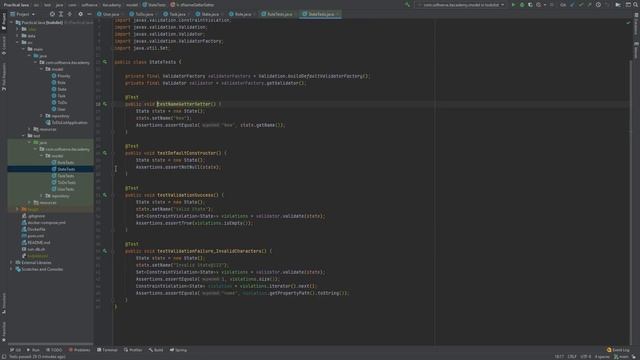Viewport: 640px width, 360px height.
Task: Click the run gutter icon for testDefaultConstructor
Action: 105,153
